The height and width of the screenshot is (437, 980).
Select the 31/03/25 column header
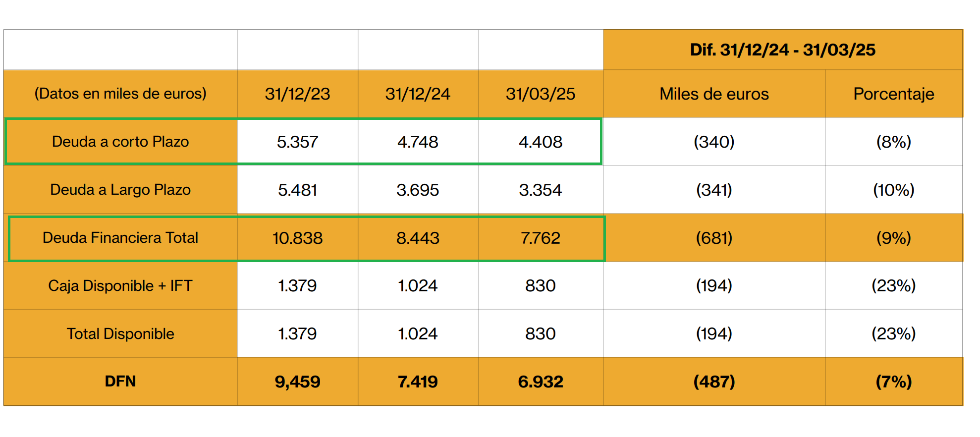point(541,94)
